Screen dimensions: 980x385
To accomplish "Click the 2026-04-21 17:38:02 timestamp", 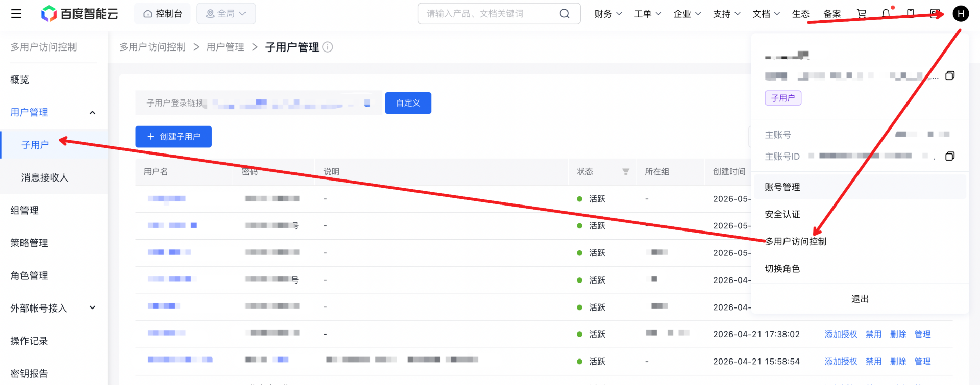I will coord(756,334).
